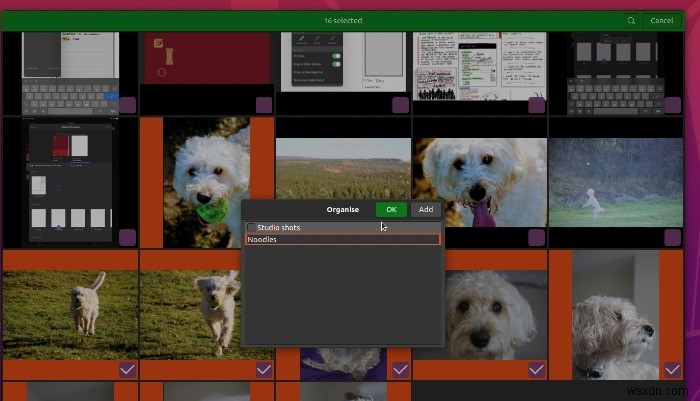The width and height of the screenshot is (700, 401).
Task: Confirm the Organise dialog with OK
Action: click(x=391, y=209)
